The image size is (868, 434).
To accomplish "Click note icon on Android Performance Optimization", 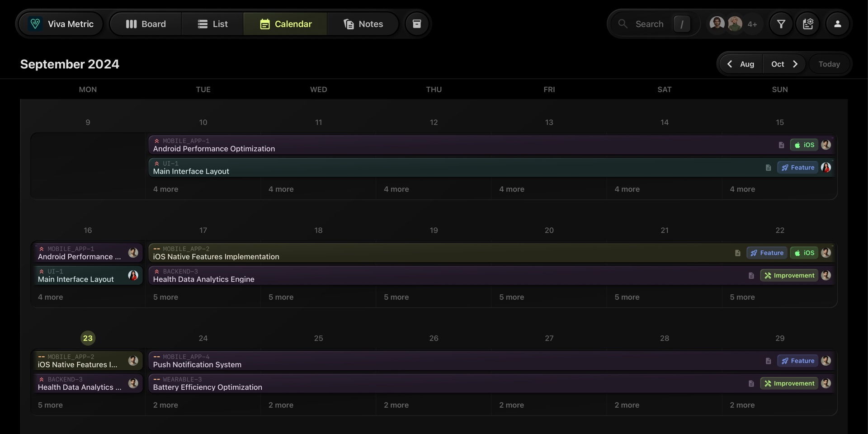I will pos(781,145).
